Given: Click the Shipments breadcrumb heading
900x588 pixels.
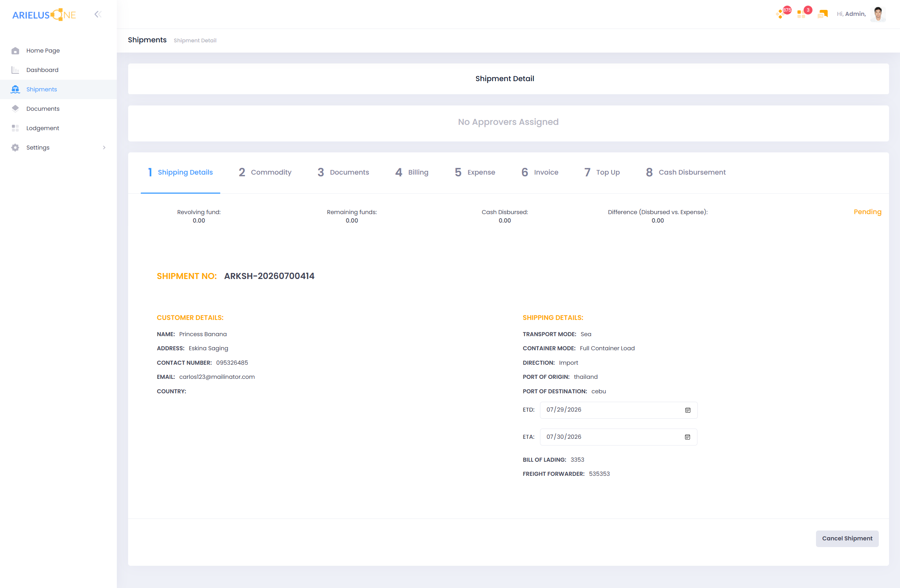Looking at the screenshot, I should click(x=147, y=40).
